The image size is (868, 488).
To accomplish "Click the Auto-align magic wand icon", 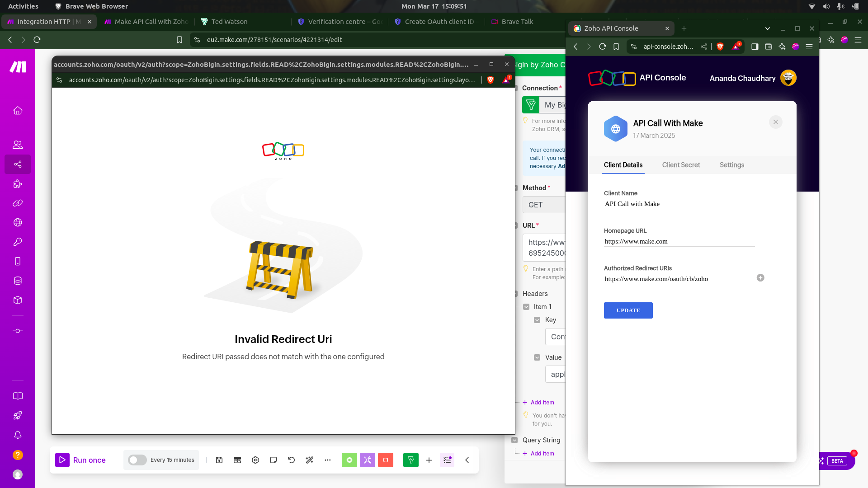I will (310, 460).
